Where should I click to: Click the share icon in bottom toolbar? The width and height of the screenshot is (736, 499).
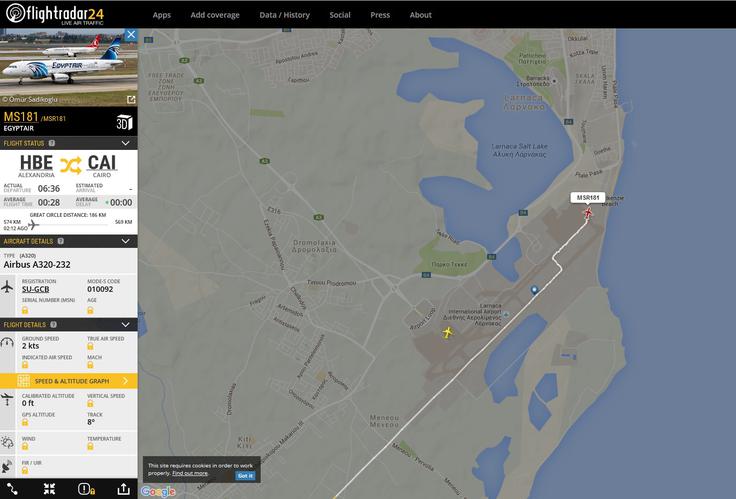click(x=123, y=489)
